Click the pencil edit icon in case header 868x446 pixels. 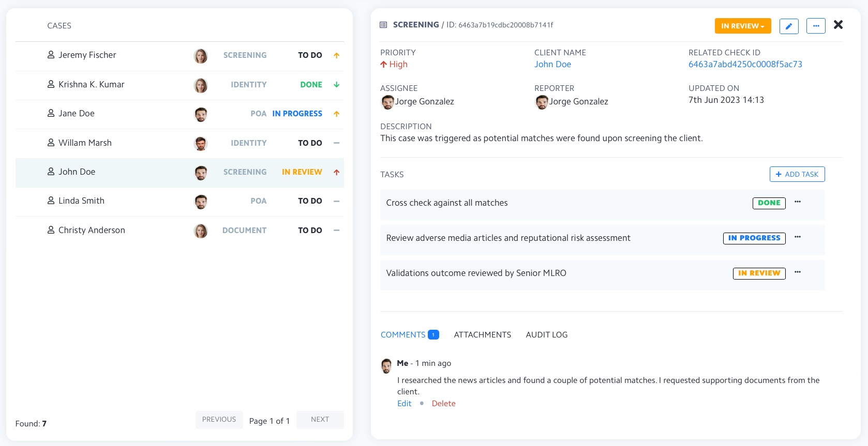789,26
